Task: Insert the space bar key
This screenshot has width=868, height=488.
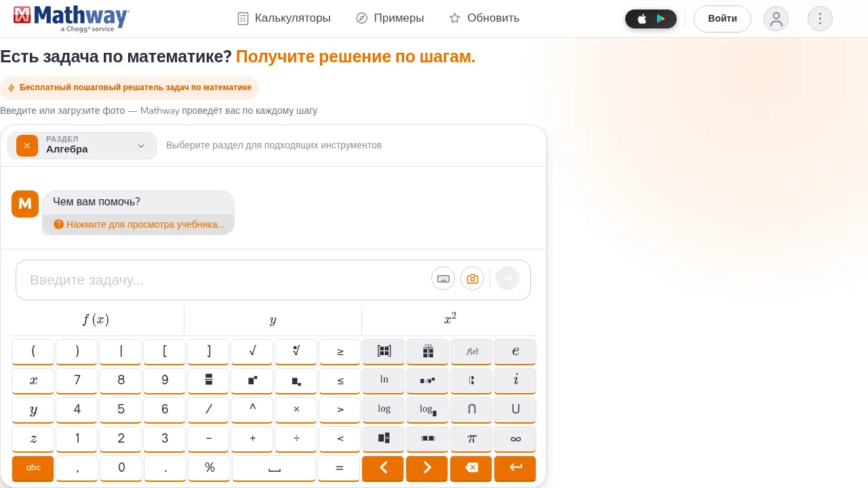Action: pos(274,468)
